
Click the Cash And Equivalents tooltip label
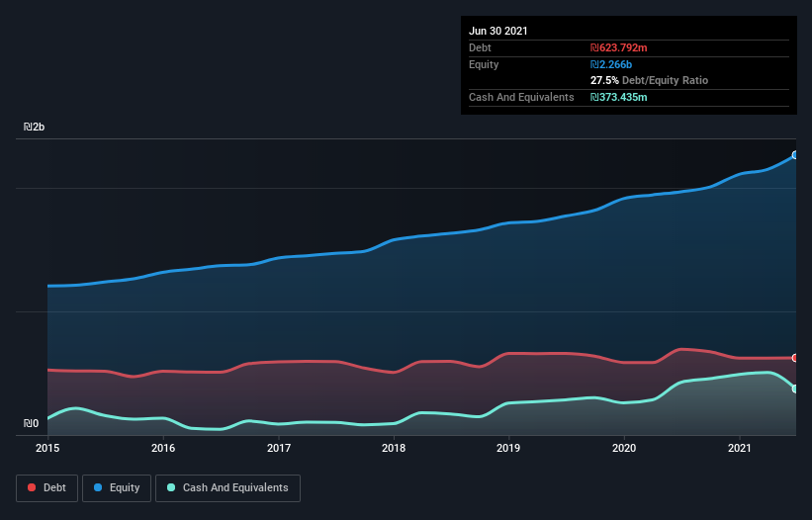coord(521,97)
